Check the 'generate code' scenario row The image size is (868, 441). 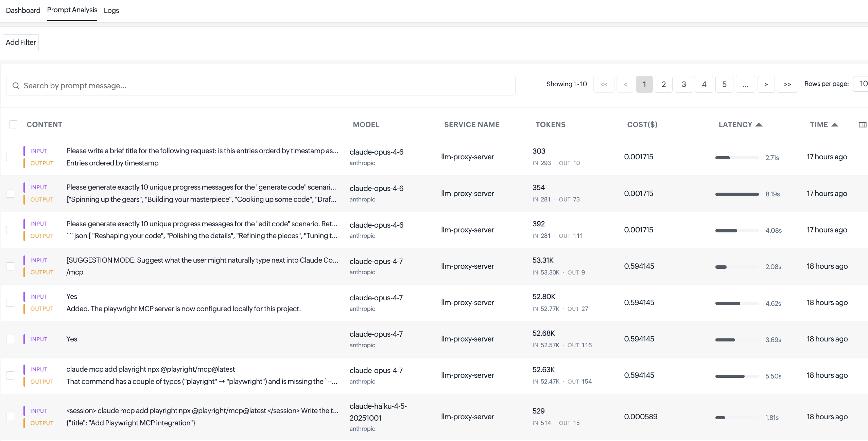pyautogui.click(x=10, y=193)
